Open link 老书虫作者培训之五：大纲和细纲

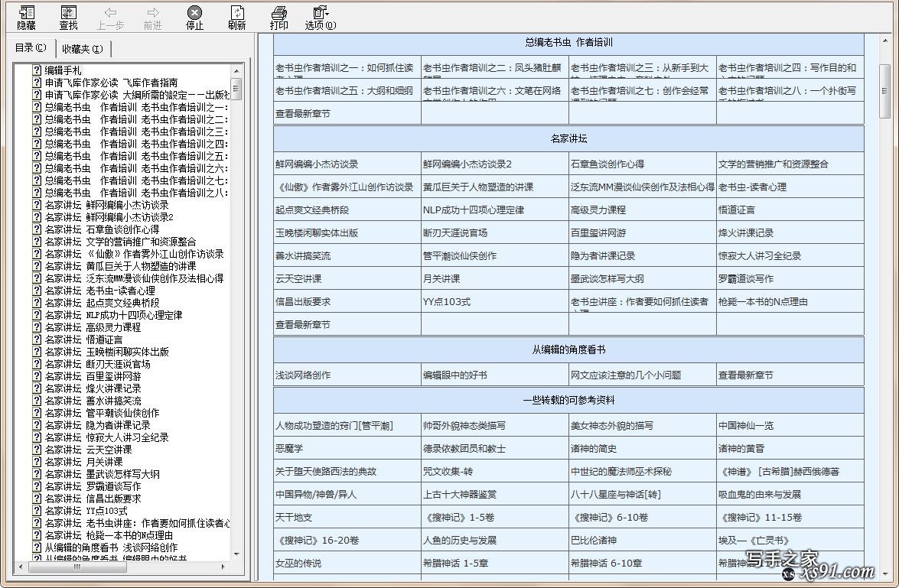coord(344,90)
